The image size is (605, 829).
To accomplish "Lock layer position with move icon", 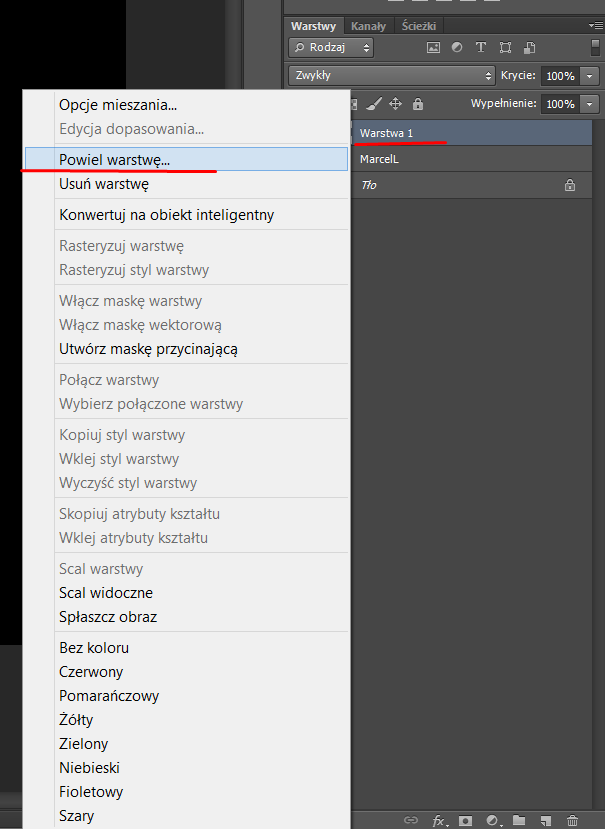I will tap(396, 104).
